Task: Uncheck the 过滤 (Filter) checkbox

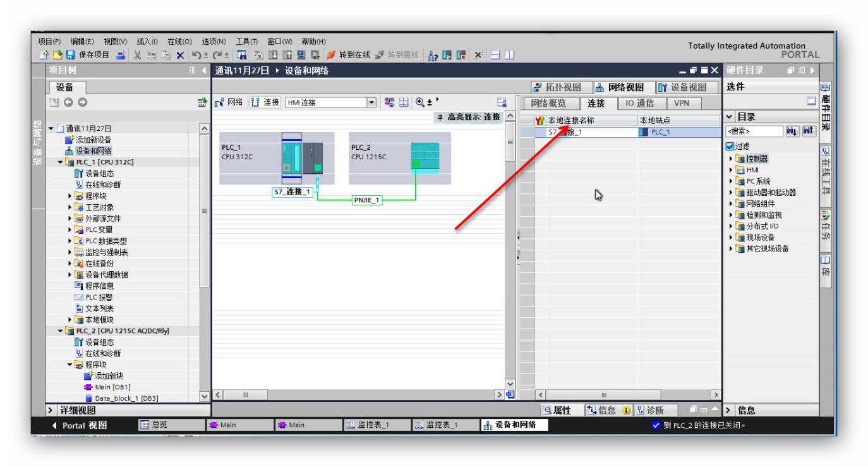Action: 730,147
